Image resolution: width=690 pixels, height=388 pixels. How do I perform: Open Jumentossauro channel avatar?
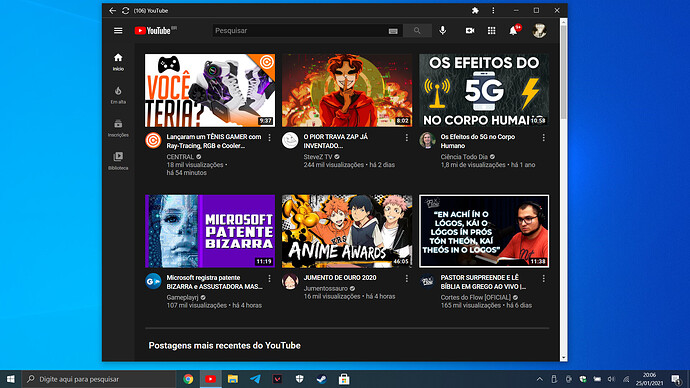290,281
